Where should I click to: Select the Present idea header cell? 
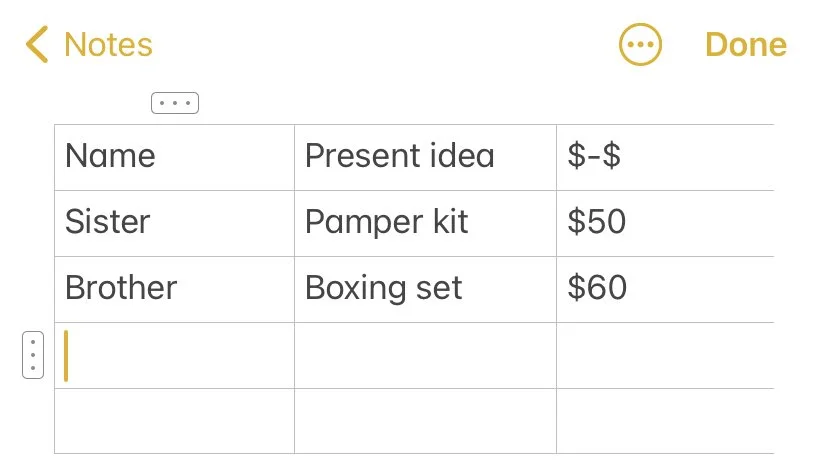point(425,157)
